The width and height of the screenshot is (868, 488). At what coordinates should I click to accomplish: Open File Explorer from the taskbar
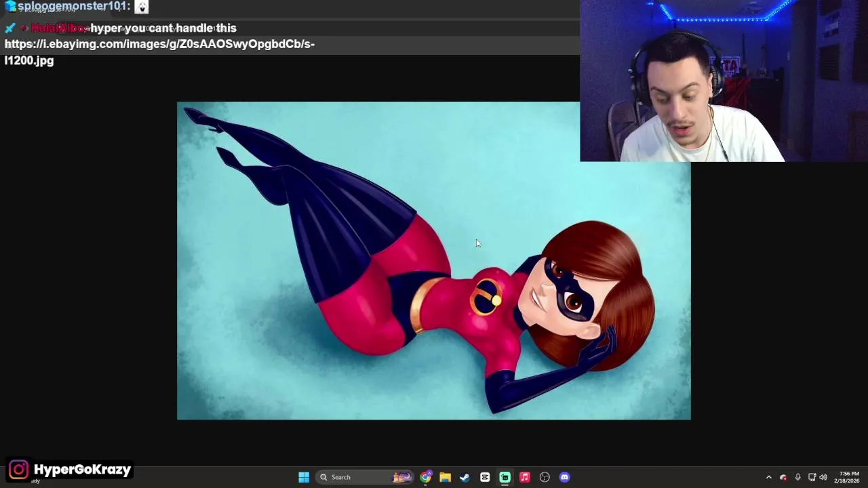click(445, 477)
